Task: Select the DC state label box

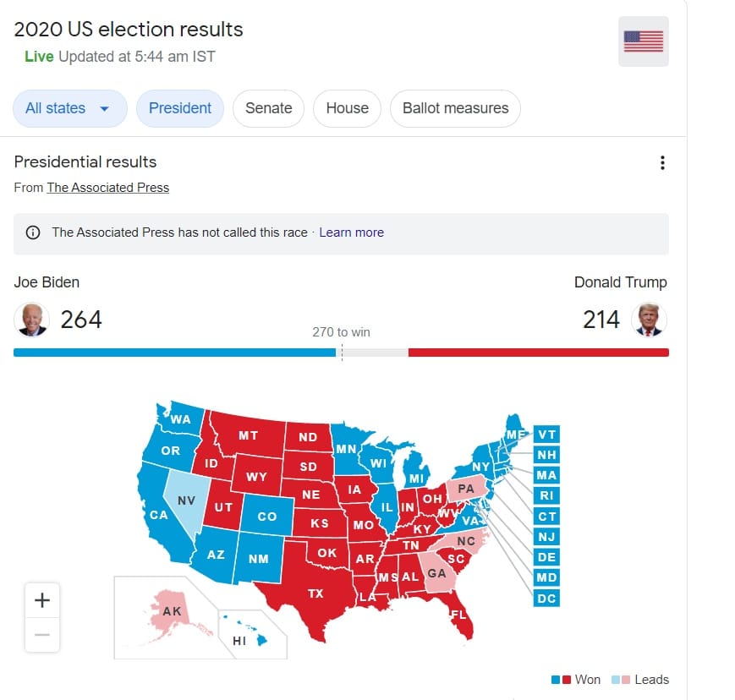Action: coord(546,599)
